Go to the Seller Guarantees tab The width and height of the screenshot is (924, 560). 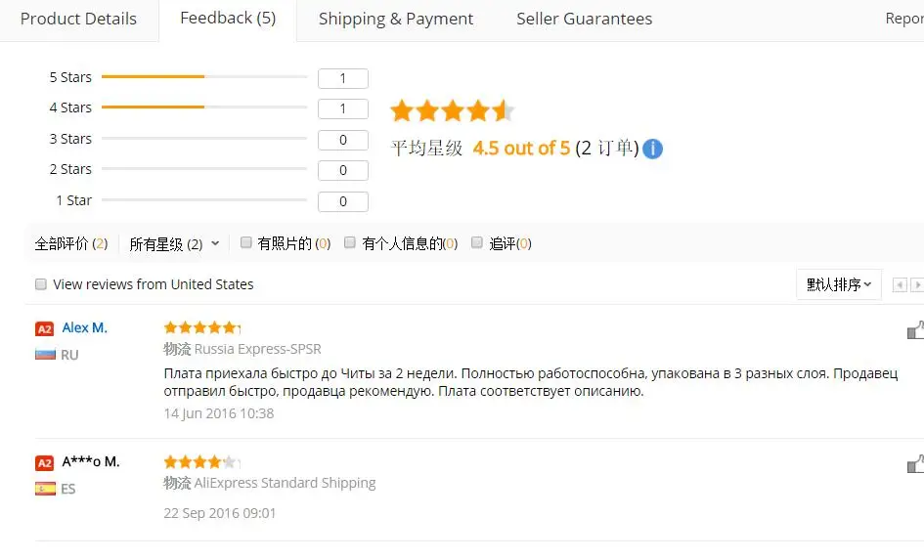pyautogui.click(x=584, y=19)
